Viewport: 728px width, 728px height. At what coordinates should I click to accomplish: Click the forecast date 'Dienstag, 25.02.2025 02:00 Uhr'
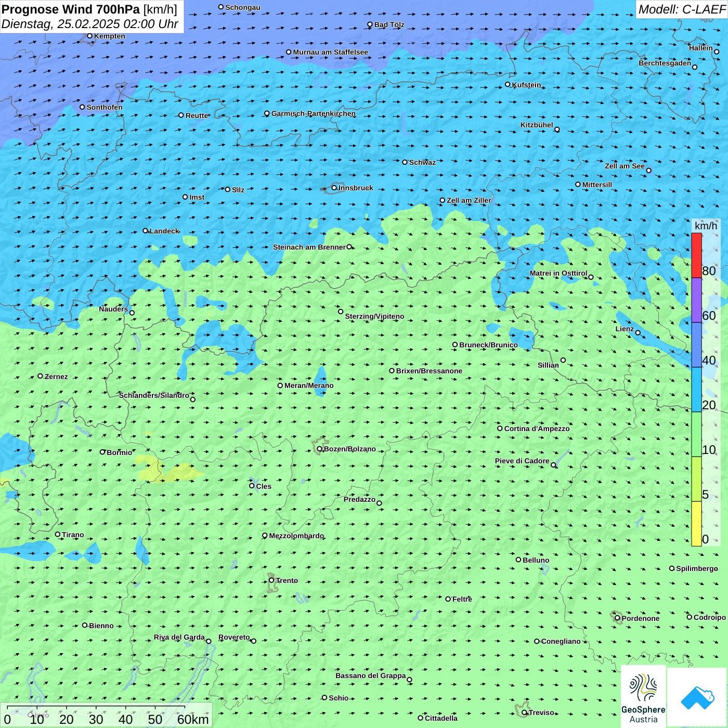point(89,24)
